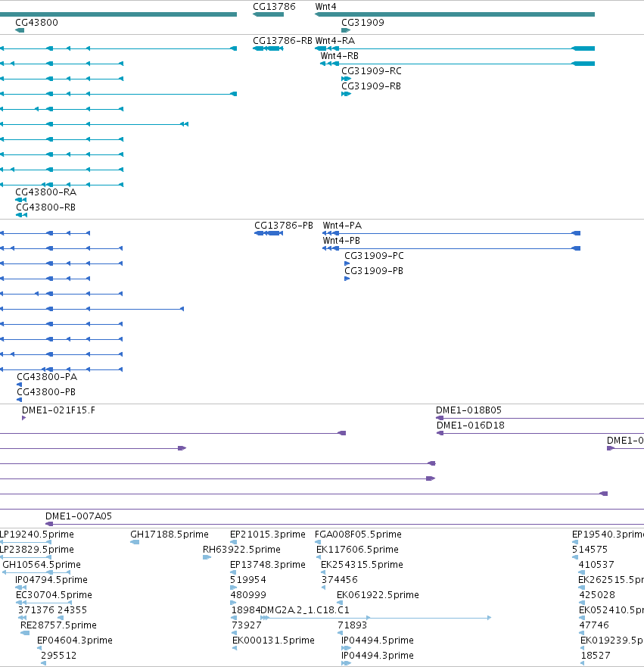Click EP04604.3prime EST label

pyautogui.click(x=75, y=641)
